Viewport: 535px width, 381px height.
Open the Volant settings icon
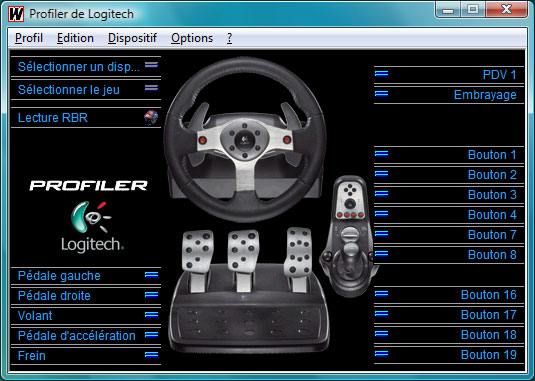coord(151,314)
